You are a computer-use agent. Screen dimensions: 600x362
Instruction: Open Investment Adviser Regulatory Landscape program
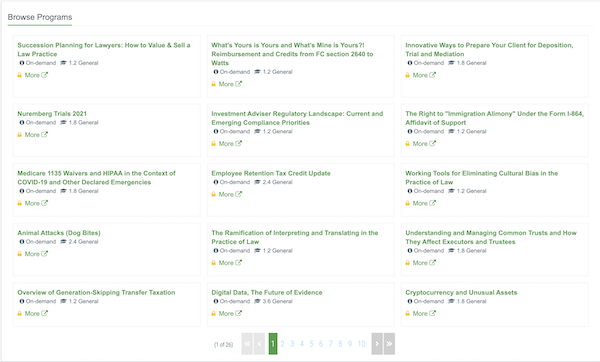(297, 118)
